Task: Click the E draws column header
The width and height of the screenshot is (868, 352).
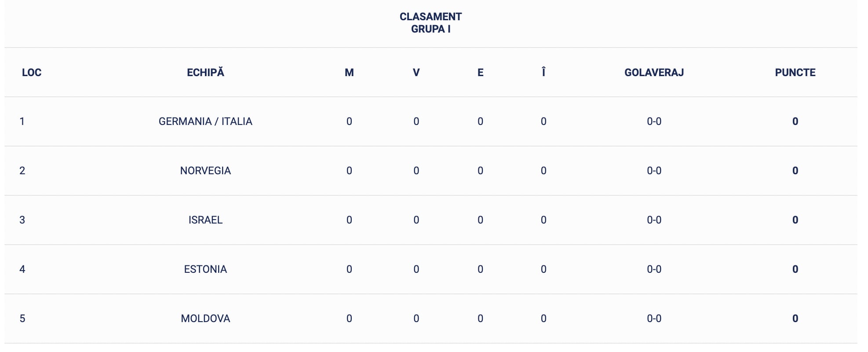Action: pos(480,73)
